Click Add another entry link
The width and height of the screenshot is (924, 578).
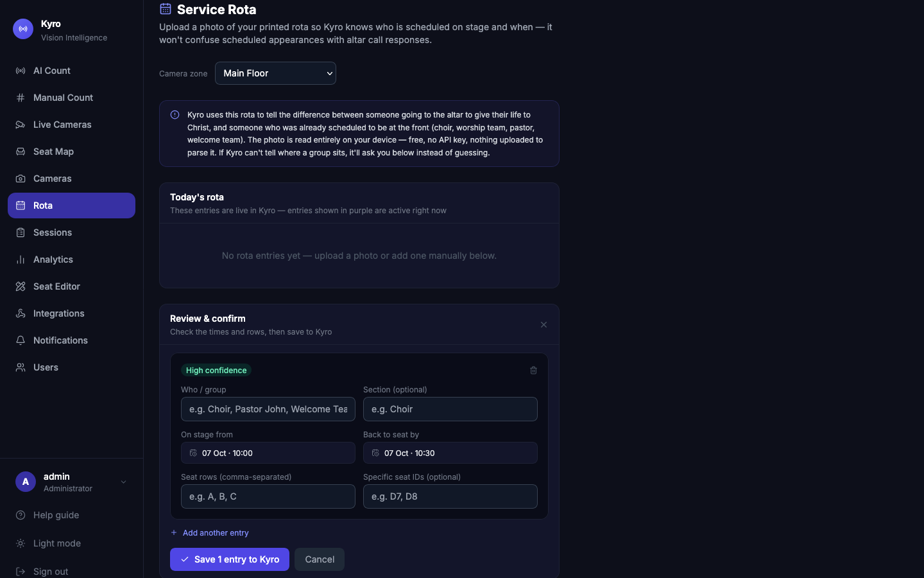[210, 533]
